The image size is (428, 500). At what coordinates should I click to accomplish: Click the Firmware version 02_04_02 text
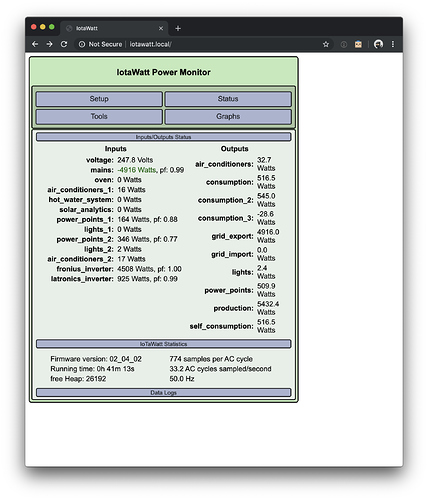(x=96, y=359)
